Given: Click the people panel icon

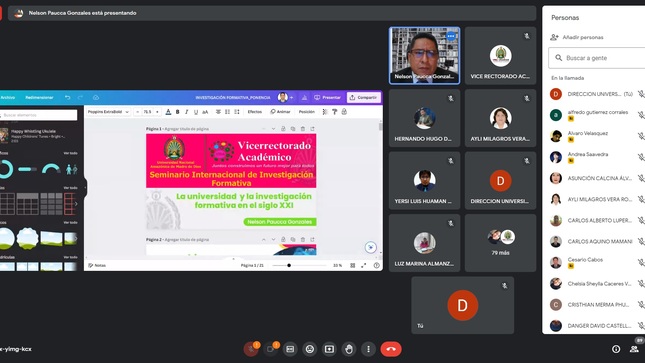Looking at the screenshot, I should 634,349.
